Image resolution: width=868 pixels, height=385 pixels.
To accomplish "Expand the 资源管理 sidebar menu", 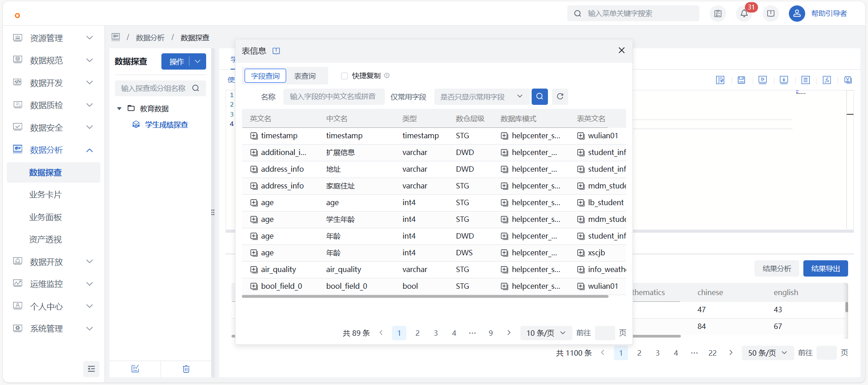I will [x=53, y=38].
